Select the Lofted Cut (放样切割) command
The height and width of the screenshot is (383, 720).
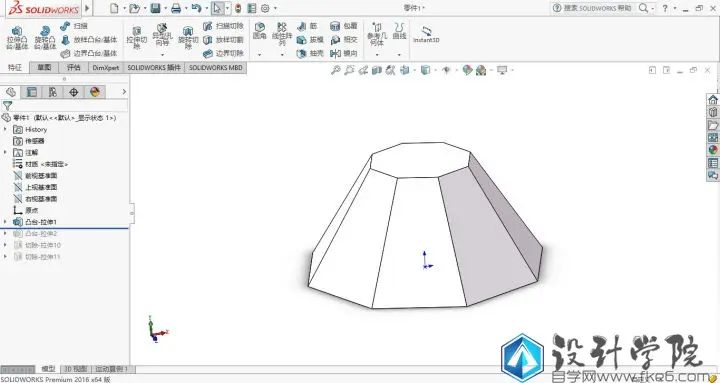(x=223, y=40)
